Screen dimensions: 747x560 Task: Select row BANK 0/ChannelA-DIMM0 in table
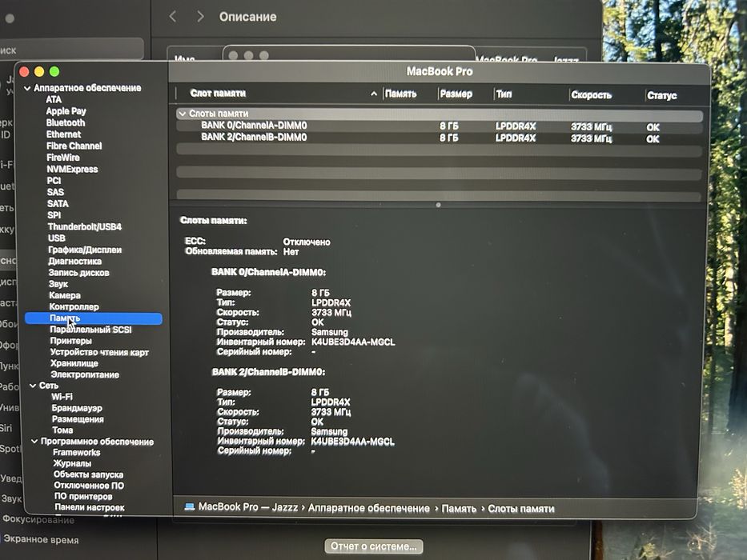(x=440, y=126)
